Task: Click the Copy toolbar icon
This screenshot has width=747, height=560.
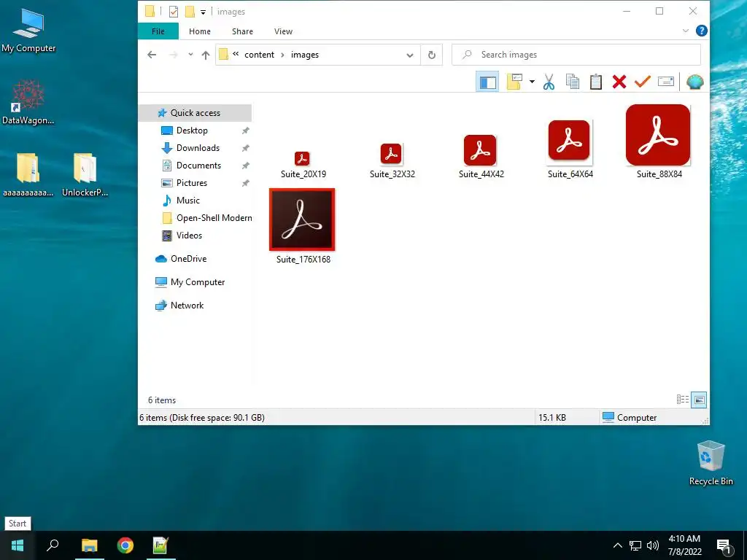Action: coord(572,82)
